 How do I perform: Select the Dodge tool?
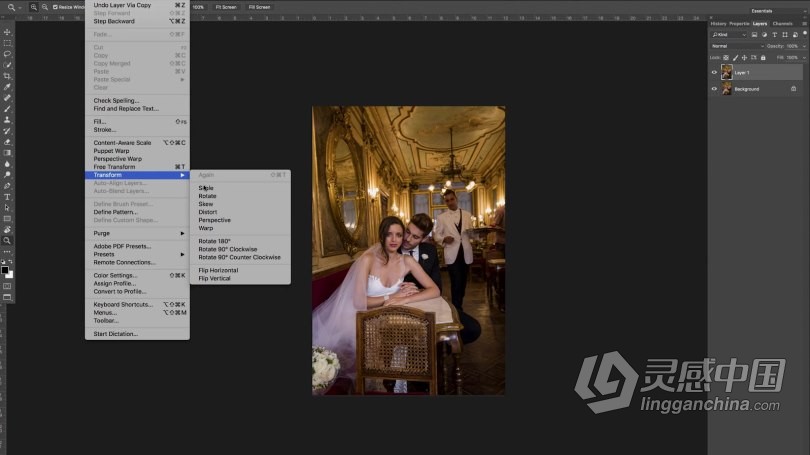[x=7, y=175]
